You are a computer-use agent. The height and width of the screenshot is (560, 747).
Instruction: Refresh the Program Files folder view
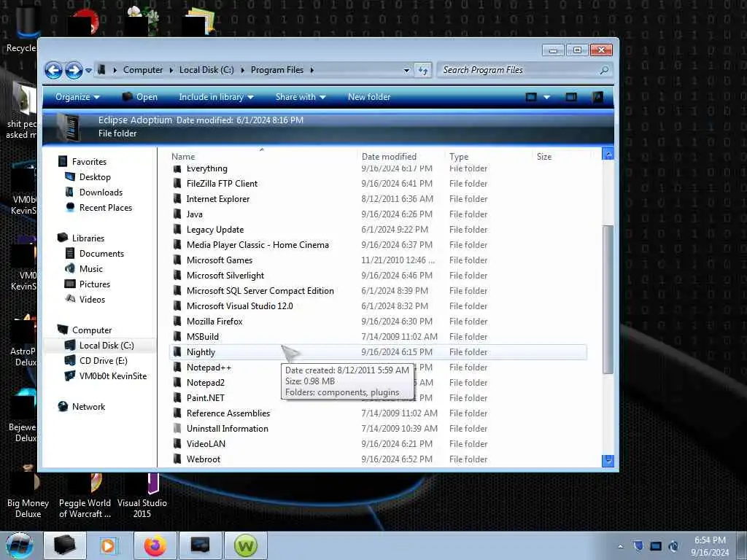(x=423, y=71)
